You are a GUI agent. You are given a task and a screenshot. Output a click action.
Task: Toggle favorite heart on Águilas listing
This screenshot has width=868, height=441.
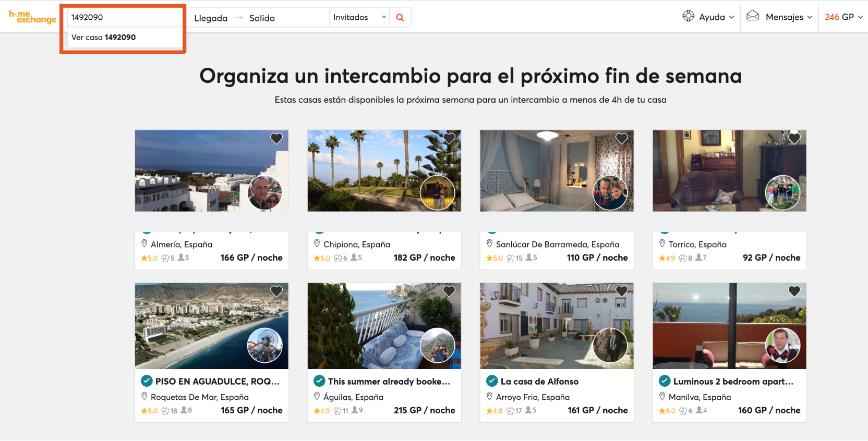tap(449, 291)
